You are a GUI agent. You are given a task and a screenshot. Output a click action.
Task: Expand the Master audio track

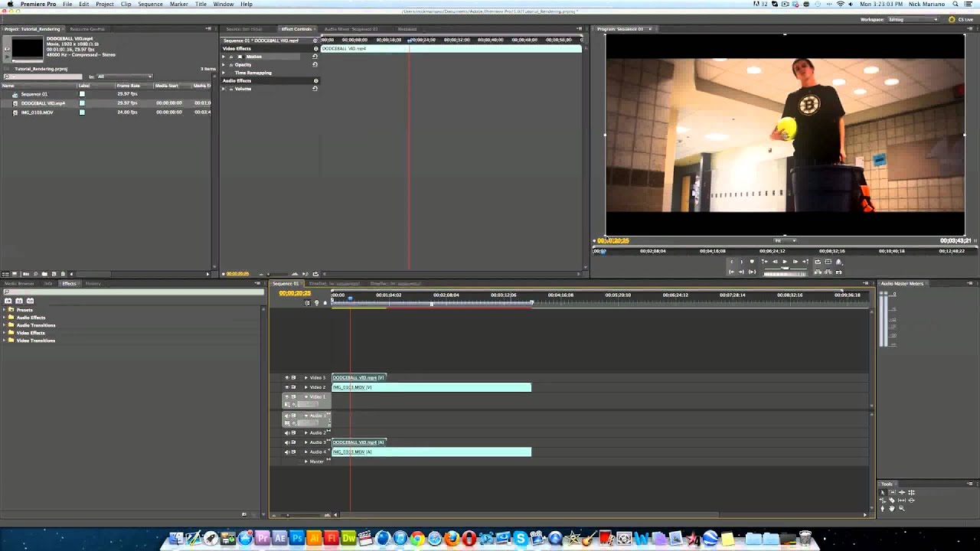pyautogui.click(x=306, y=461)
